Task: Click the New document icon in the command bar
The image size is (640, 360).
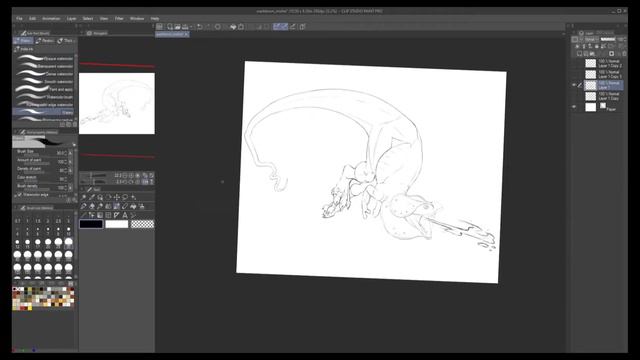Action: pyautogui.click(x=170, y=27)
